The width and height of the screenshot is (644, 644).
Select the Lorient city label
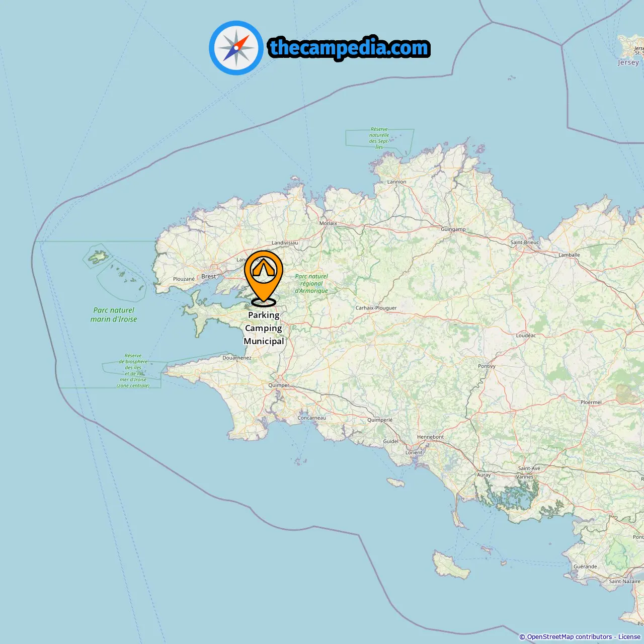pyautogui.click(x=414, y=453)
